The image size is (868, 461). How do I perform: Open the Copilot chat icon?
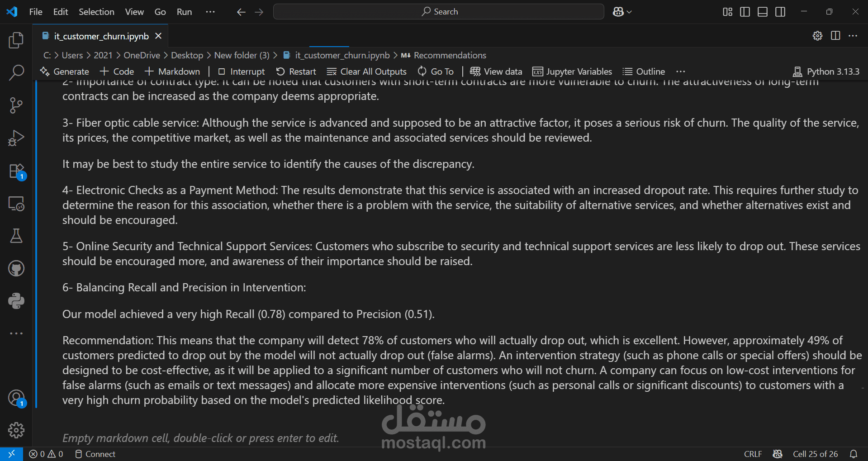tap(618, 12)
